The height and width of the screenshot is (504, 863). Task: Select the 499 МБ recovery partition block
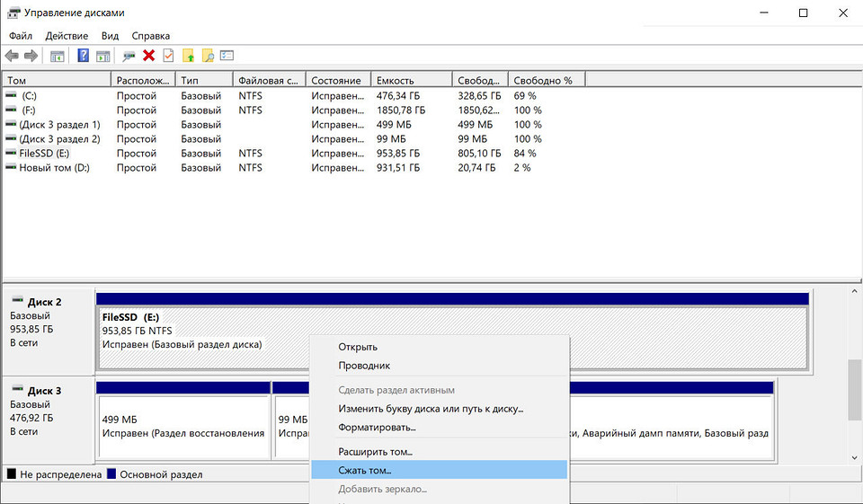point(183,425)
